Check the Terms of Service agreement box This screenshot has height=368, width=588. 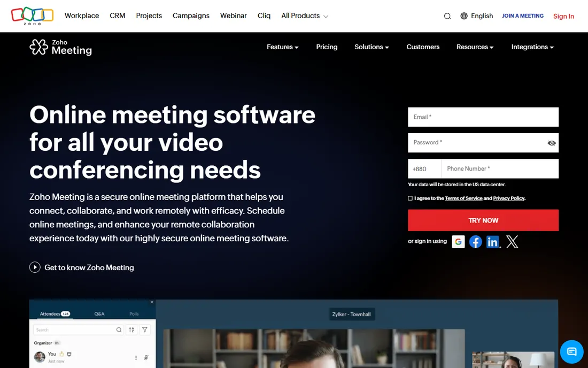coord(410,198)
